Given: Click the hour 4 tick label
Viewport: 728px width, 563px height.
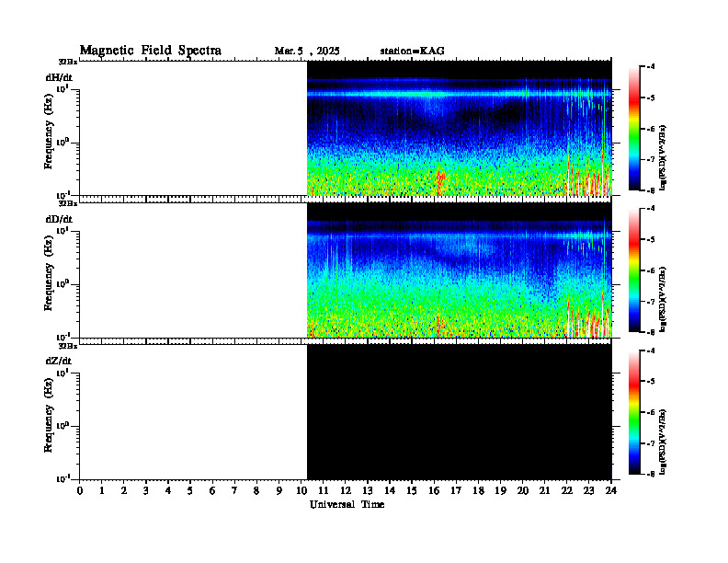Looking at the screenshot, I should click(168, 491).
